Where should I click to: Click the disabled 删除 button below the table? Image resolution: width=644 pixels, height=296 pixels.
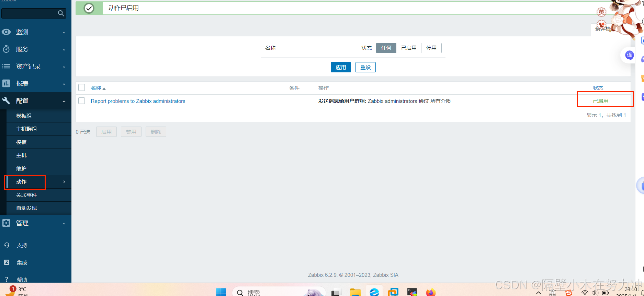coord(156,132)
